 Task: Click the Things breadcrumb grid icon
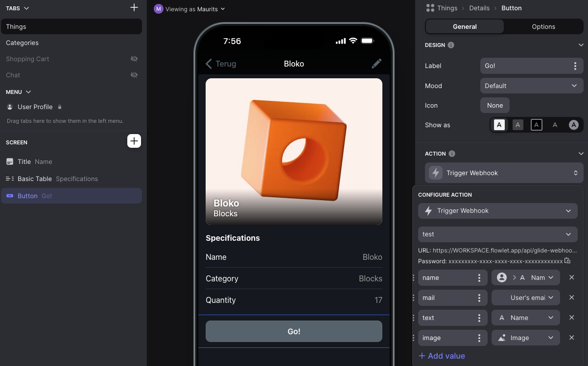point(430,8)
